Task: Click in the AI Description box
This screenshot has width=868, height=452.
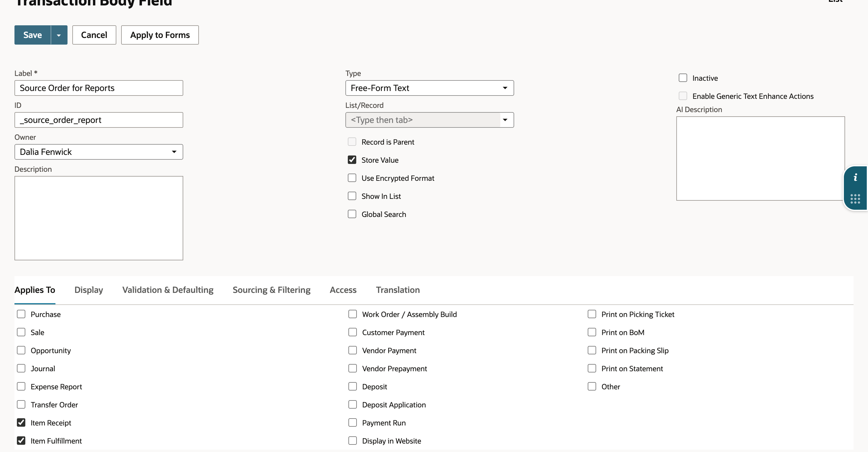Action: 760,158
